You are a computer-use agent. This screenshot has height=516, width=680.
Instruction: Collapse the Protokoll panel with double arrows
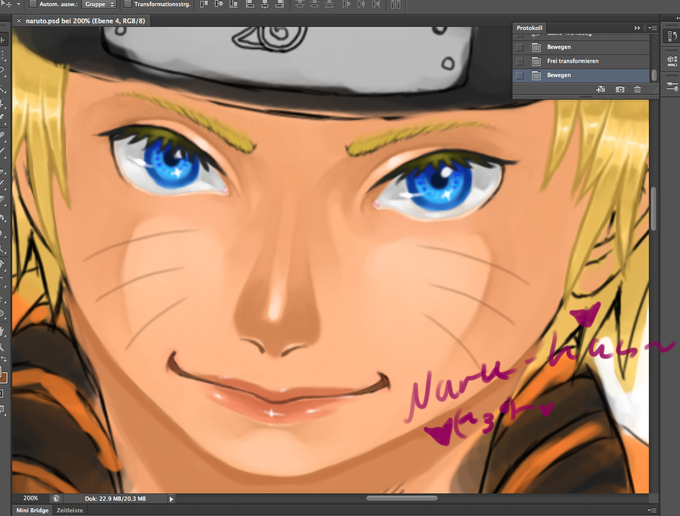point(637,28)
